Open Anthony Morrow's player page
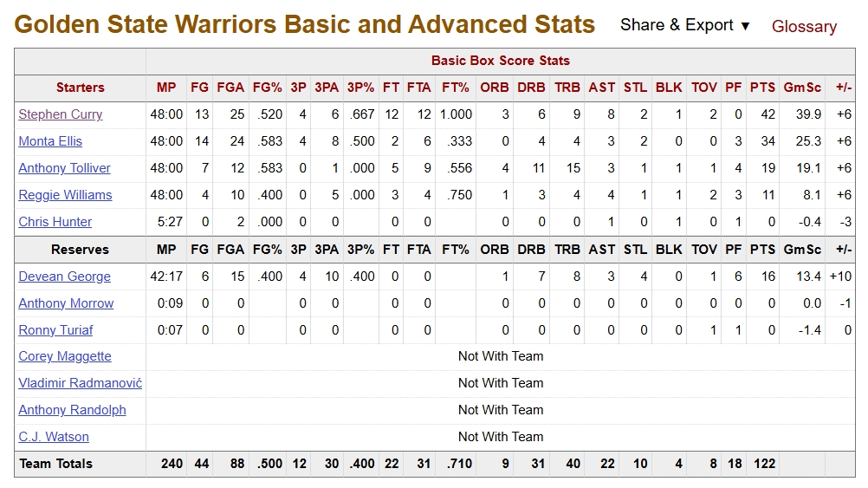This screenshot has height=488, width=868. pyautogui.click(x=67, y=303)
